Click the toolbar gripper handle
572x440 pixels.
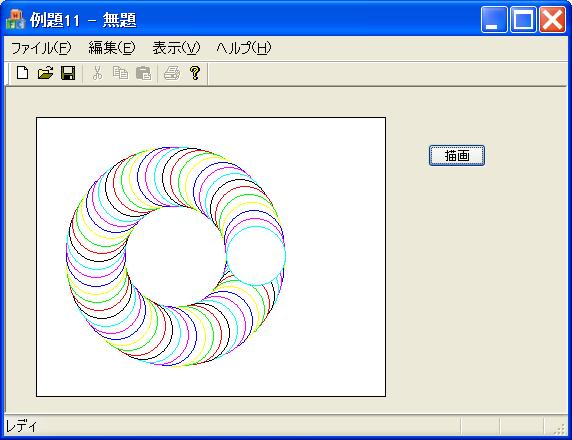[7, 74]
